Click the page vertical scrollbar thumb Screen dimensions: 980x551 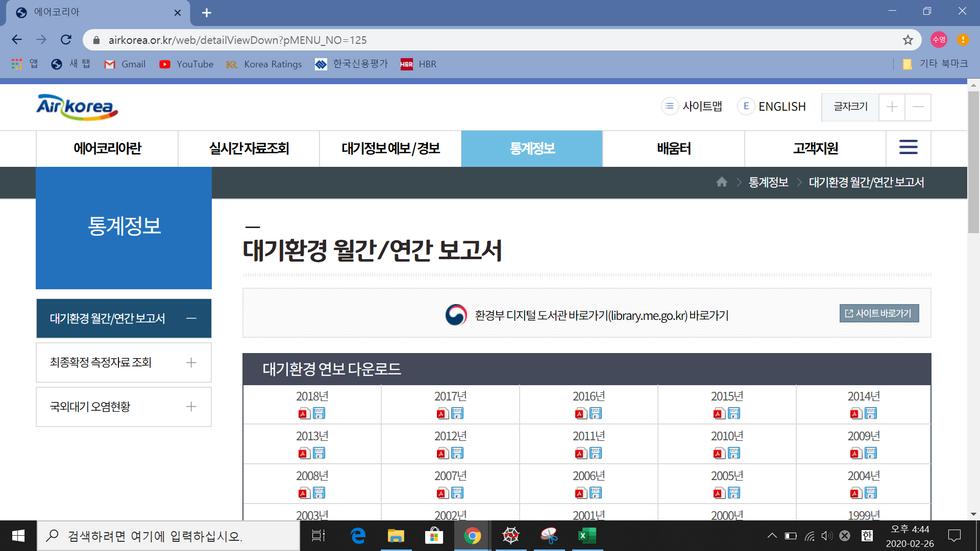[x=973, y=162]
